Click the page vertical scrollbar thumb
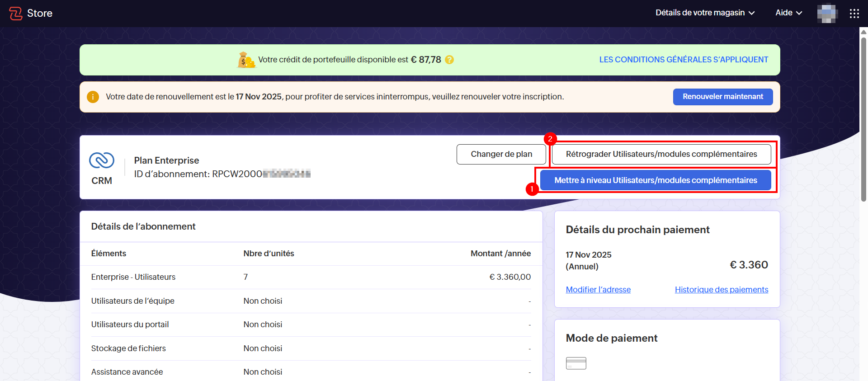Image resolution: width=868 pixels, height=381 pixels. click(863, 118)
